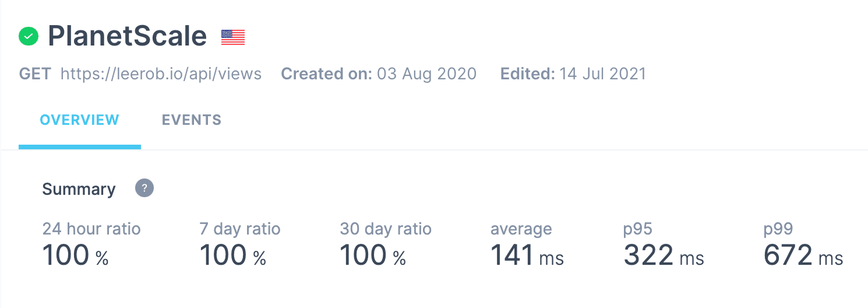Click the 100% value under 30 day ratio
Image resolution: width=868 pixels, height=308 pixels.
point(373,256)
